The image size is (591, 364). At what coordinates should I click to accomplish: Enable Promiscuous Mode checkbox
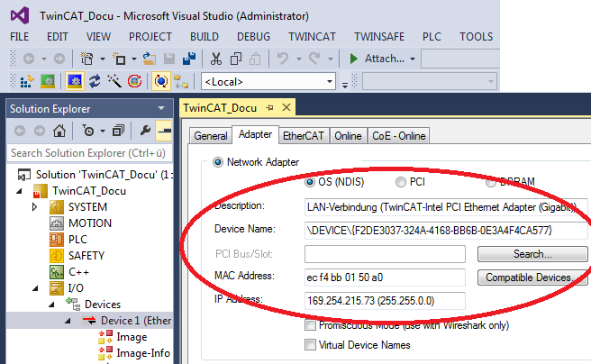pos(310,325)
